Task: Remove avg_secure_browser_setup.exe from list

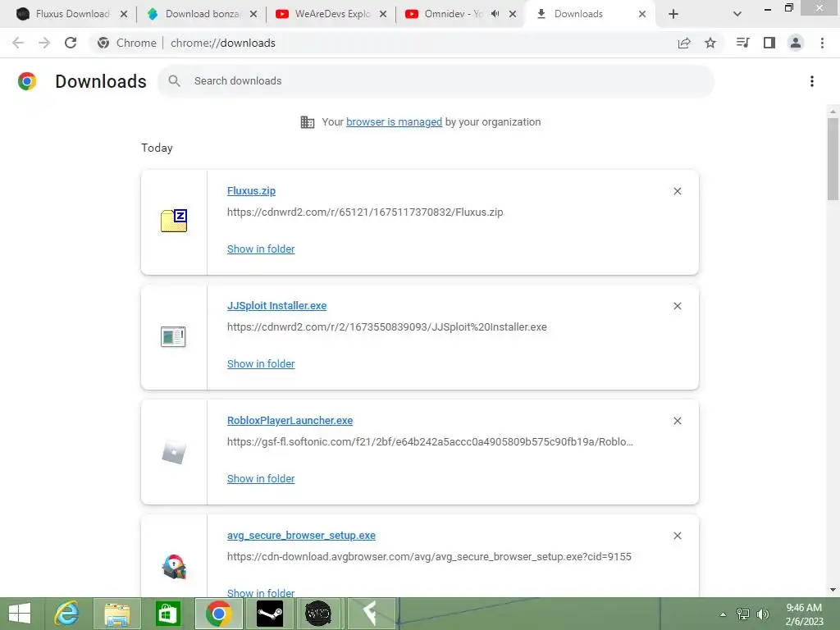Action: pos(677,536)
